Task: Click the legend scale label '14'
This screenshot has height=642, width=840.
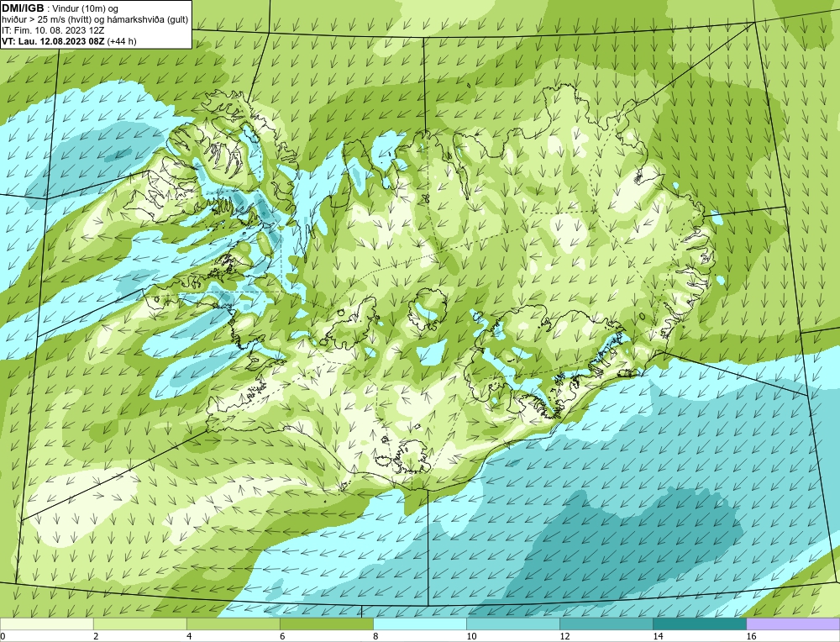Action: (658, 636)
